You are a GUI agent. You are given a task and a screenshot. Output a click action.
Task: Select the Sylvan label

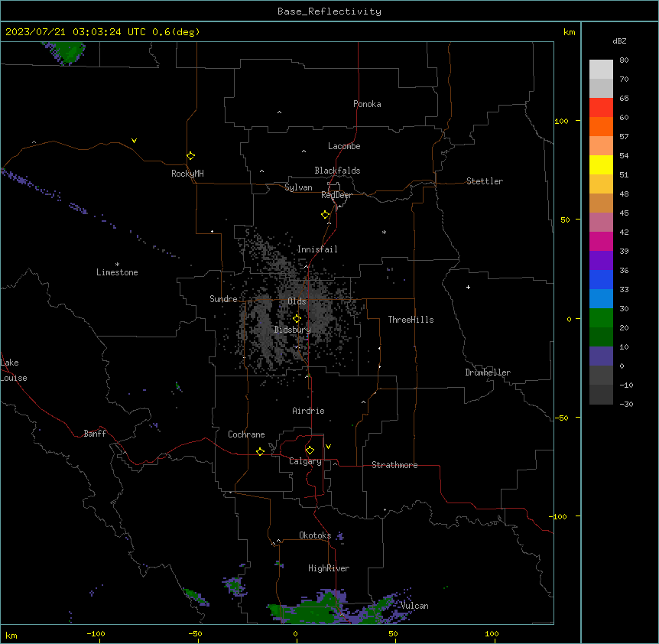298,187
